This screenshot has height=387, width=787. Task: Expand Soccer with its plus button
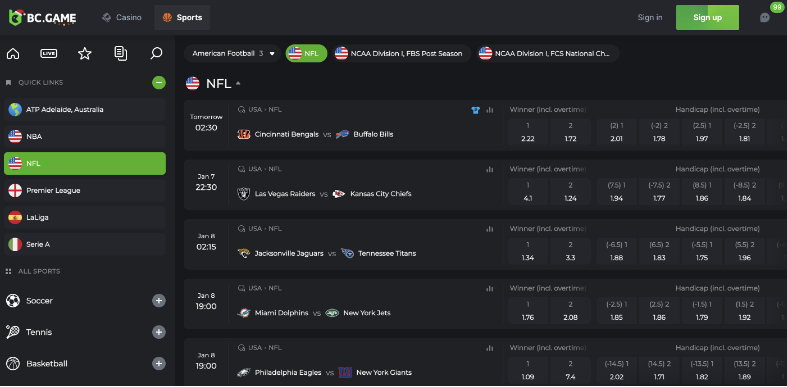click(159, 301)
